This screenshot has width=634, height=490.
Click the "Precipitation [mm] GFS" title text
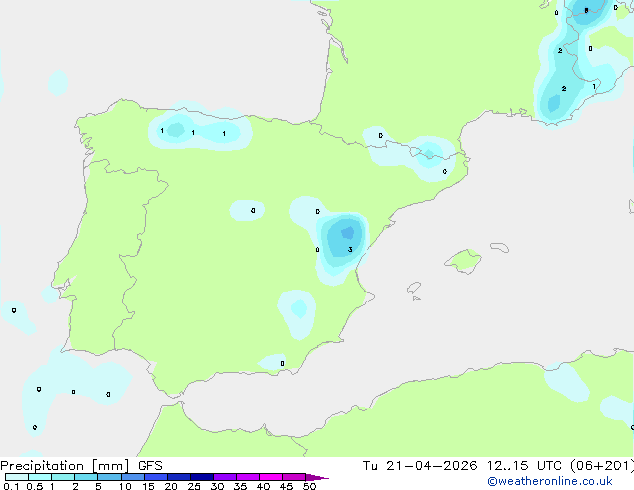click(81, 466)
